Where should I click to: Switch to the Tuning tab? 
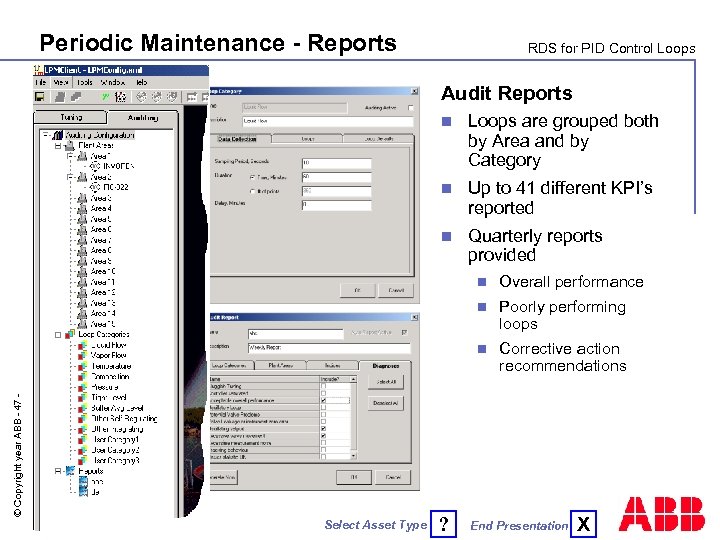[71, 118]
